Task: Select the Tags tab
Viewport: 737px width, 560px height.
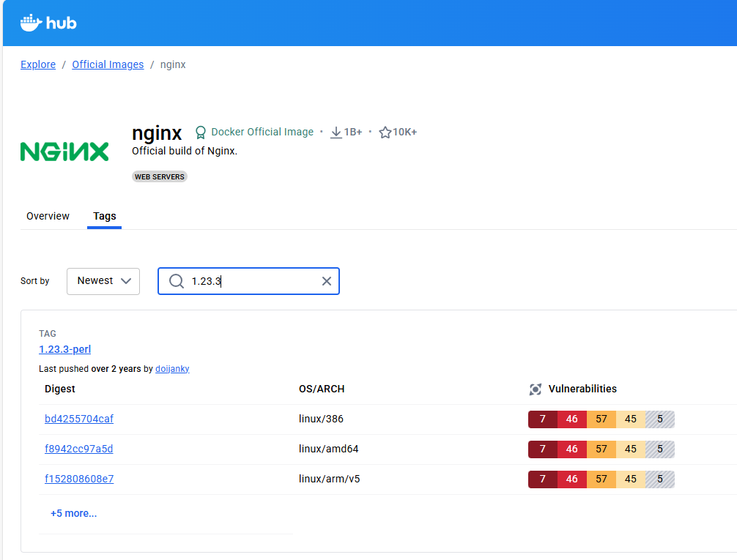Action: 104,216
